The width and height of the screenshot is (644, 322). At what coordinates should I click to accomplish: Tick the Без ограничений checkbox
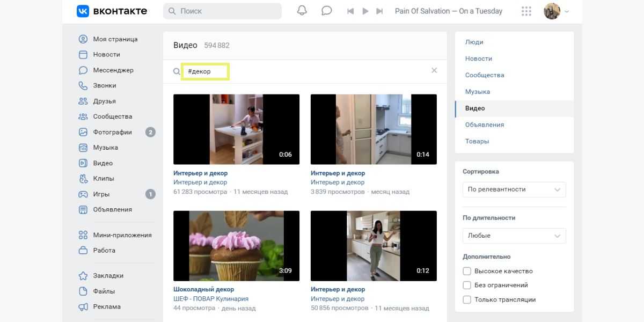coord(467,285)
